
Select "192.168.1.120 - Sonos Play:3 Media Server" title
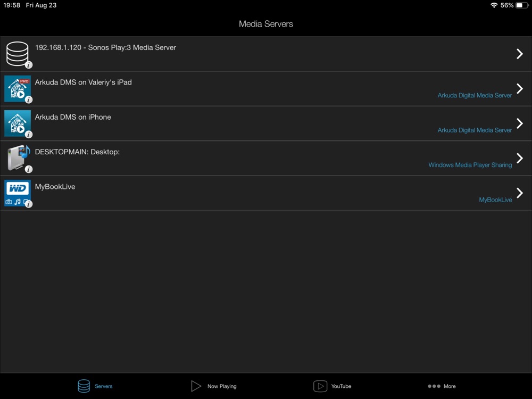coord(105,47)
